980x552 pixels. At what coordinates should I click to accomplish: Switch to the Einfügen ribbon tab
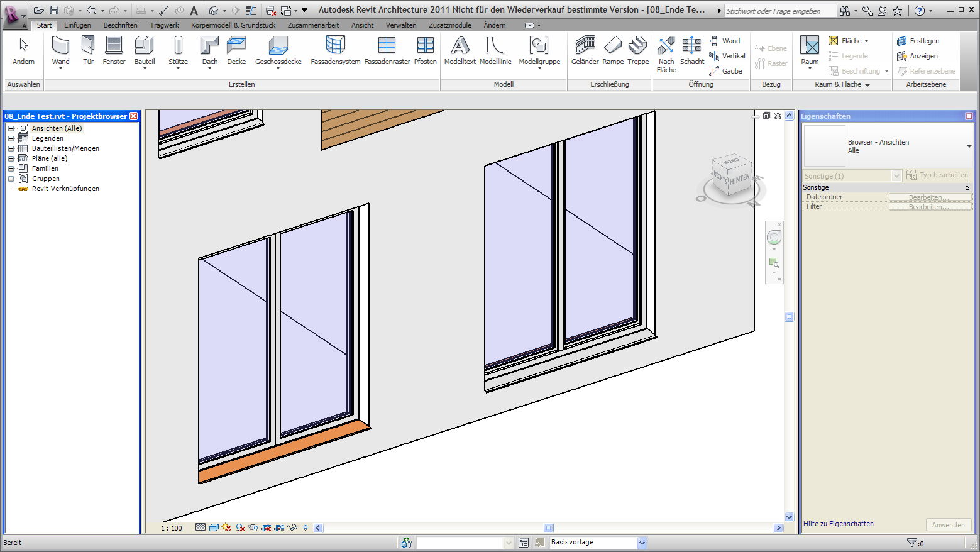click(77, 25)
